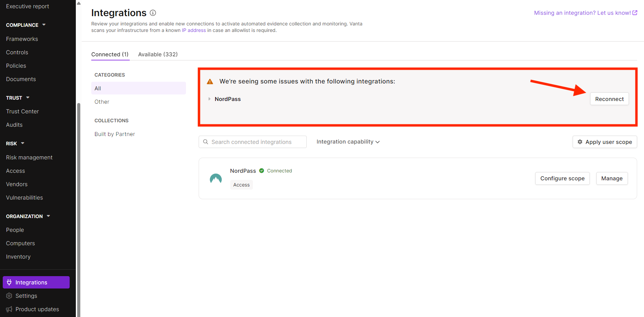
Task: Click the Configure scope button
Action: (562, 178)
